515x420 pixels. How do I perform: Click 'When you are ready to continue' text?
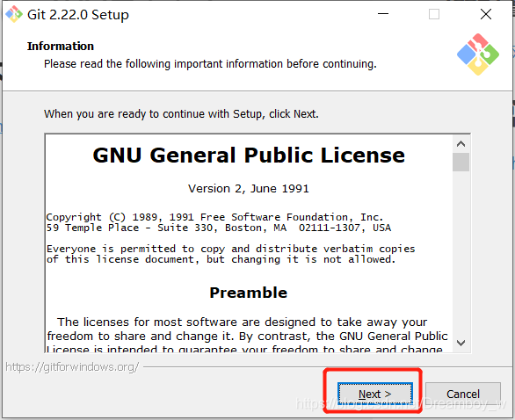pos(181,114)
